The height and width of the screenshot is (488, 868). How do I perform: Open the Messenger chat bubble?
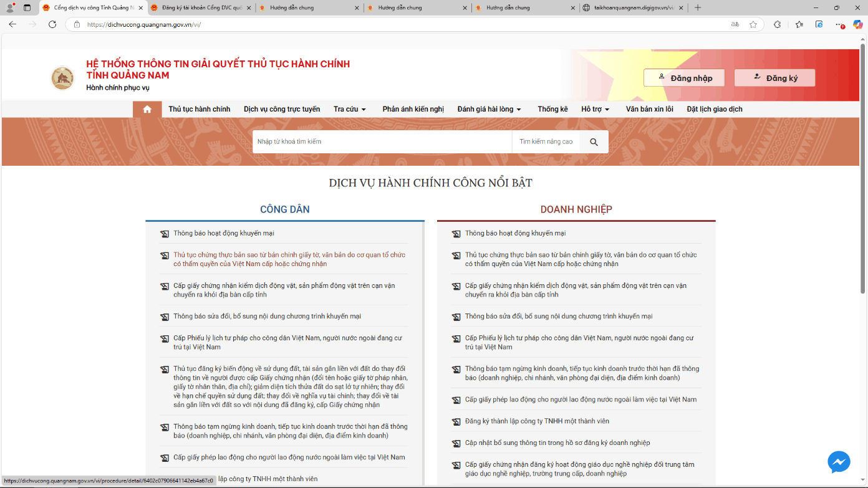[839, 462]
